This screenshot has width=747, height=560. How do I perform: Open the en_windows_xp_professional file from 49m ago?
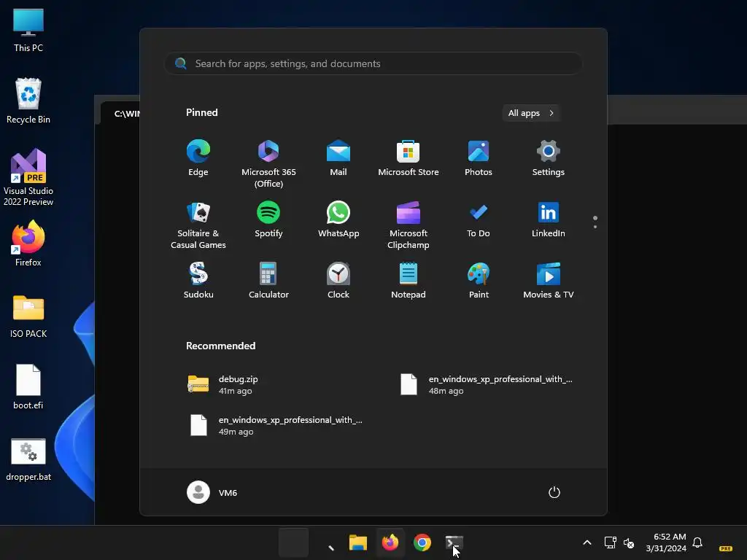pos(276,425)
